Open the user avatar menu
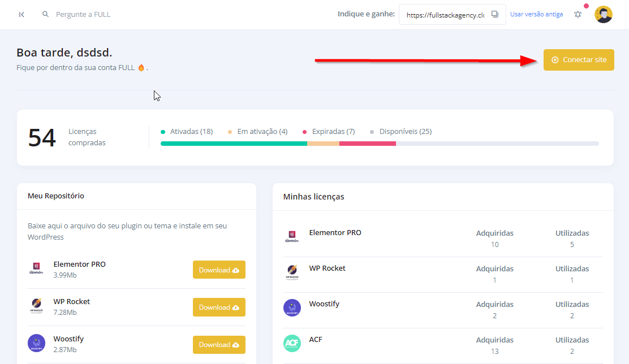 [604, 15]
